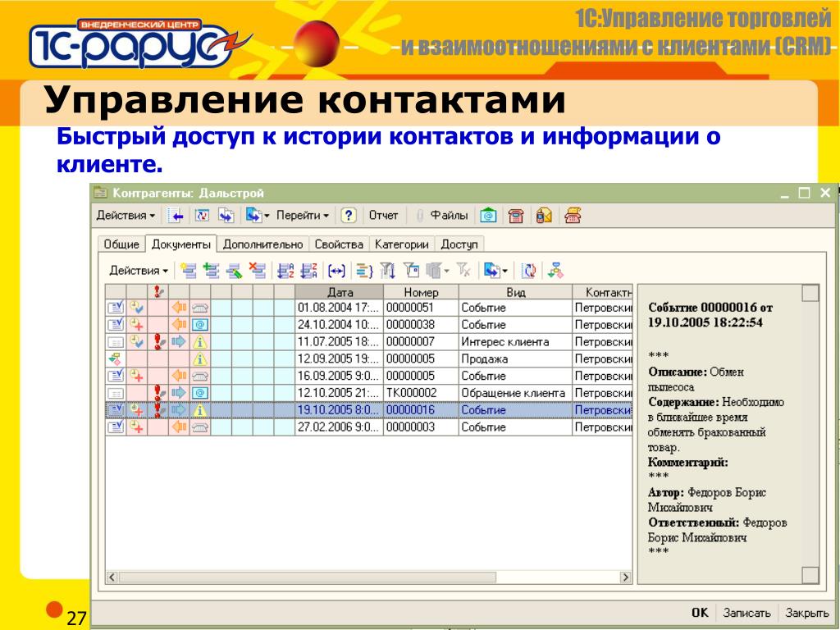840x630 pixels.
Task: Click date cell 16.09.2005
Action: pos(339,376)
